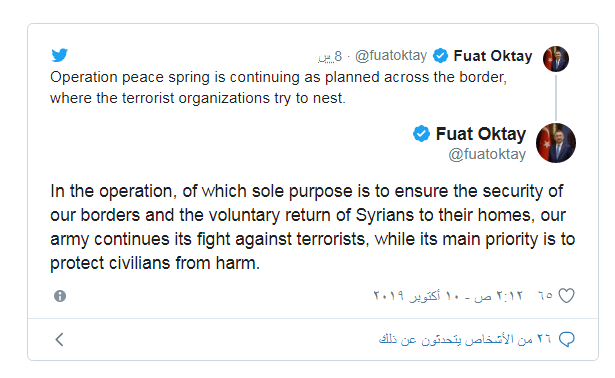Click the large Fuat Oktay profile picture
Screen dimensions: 615x378
[556, 143]
